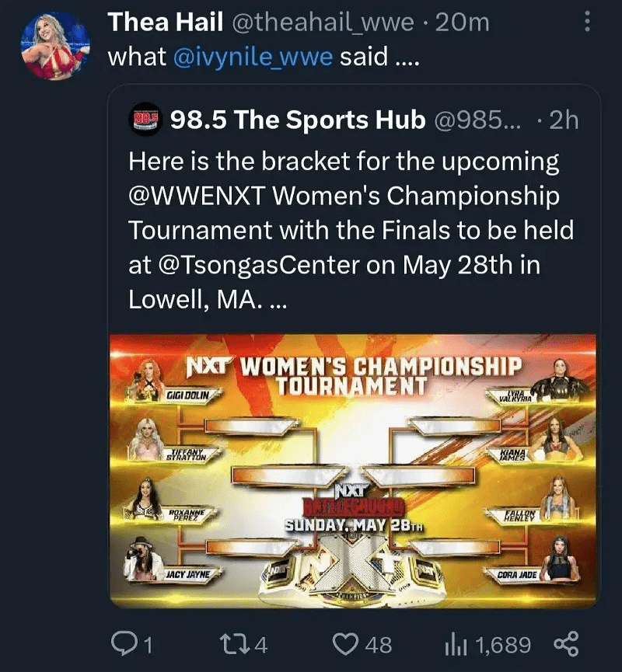Tap the reply speech bubble icon
622x672 pixels.
123,644
